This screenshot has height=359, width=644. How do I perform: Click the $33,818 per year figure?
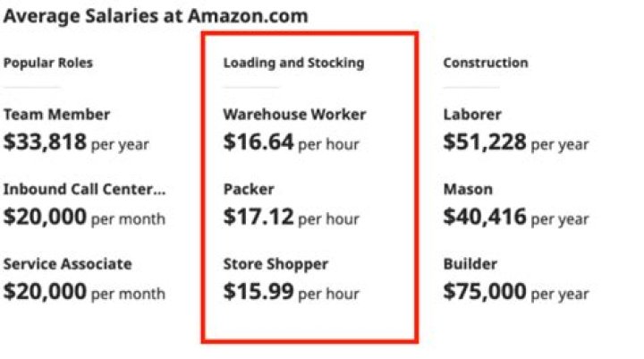76,142
